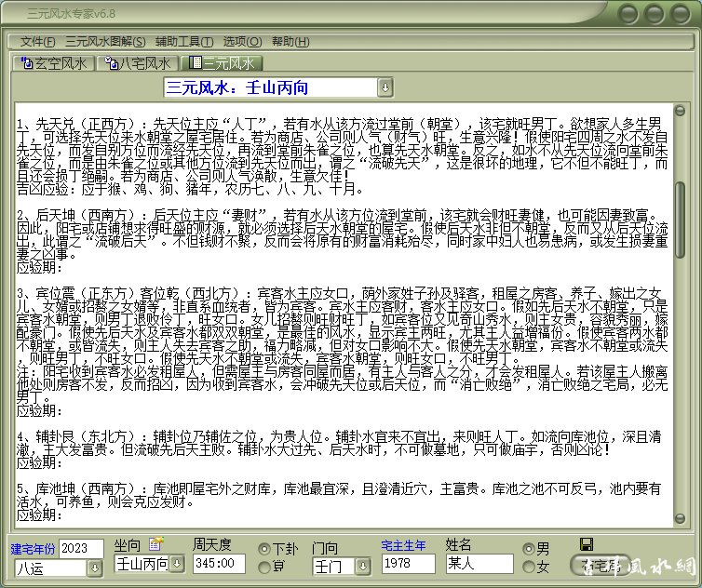Open the 三元风水图解 menu
The width and height of the screenshot is (702, 588).
point(103,41)
